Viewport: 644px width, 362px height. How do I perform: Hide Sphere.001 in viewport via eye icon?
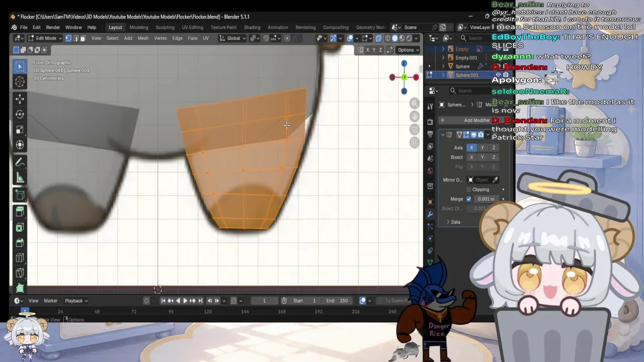[x=498, y=75]
